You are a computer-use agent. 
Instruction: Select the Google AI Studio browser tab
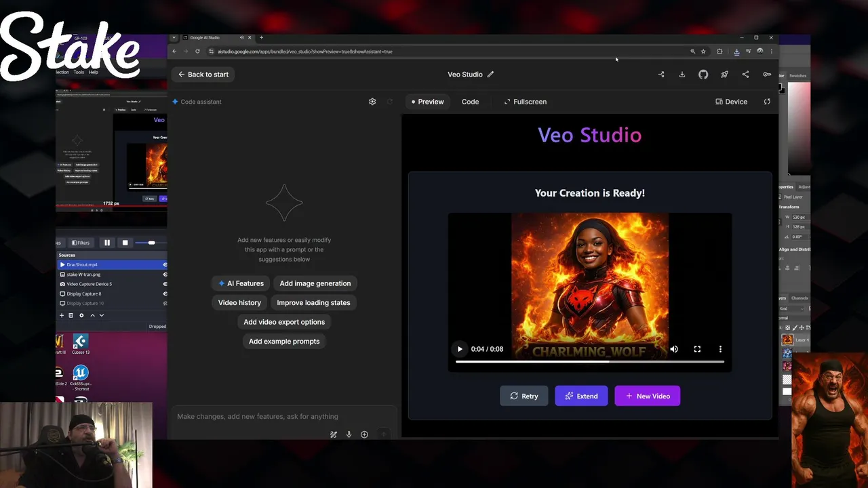(214, 38)
